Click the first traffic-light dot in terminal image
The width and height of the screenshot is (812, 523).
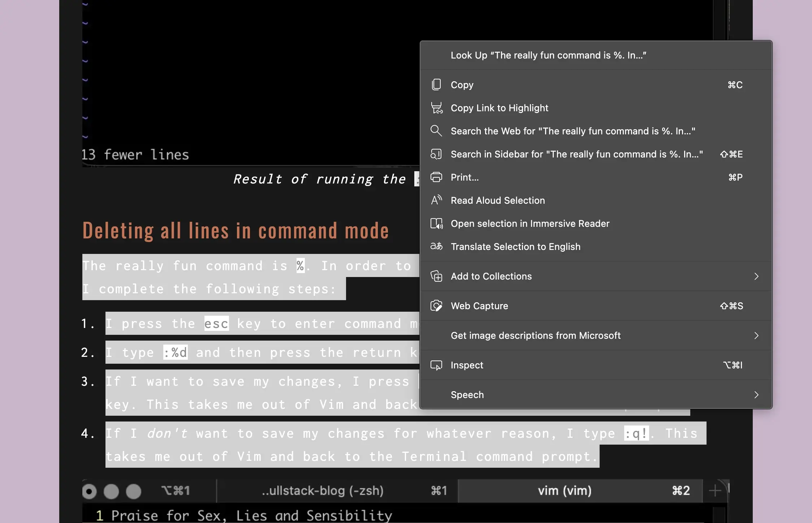[x=89, y=491]
